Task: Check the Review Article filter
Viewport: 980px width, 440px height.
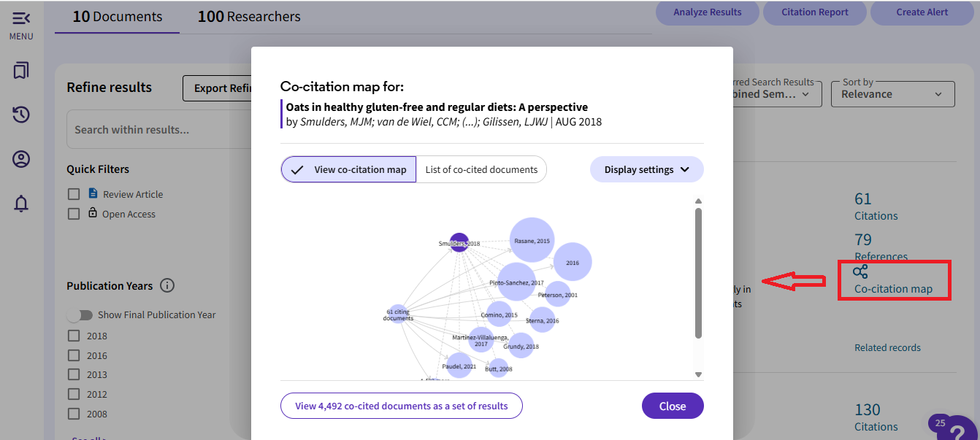Action: [74, 194]
